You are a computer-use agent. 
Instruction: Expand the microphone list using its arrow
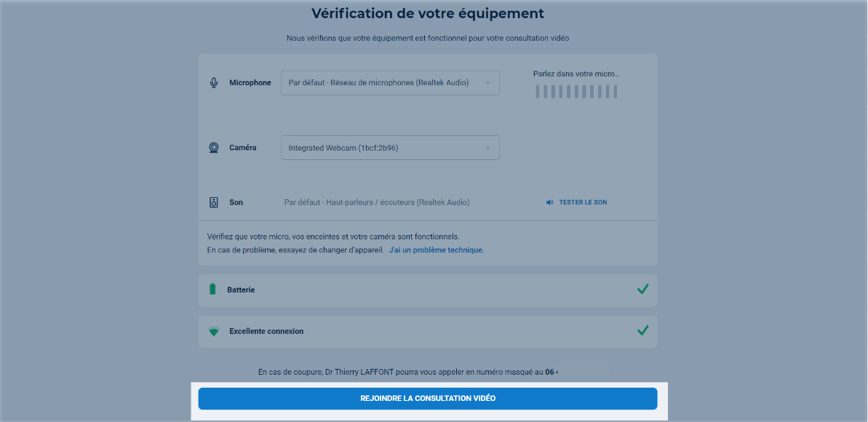click(x=488, y=83)
